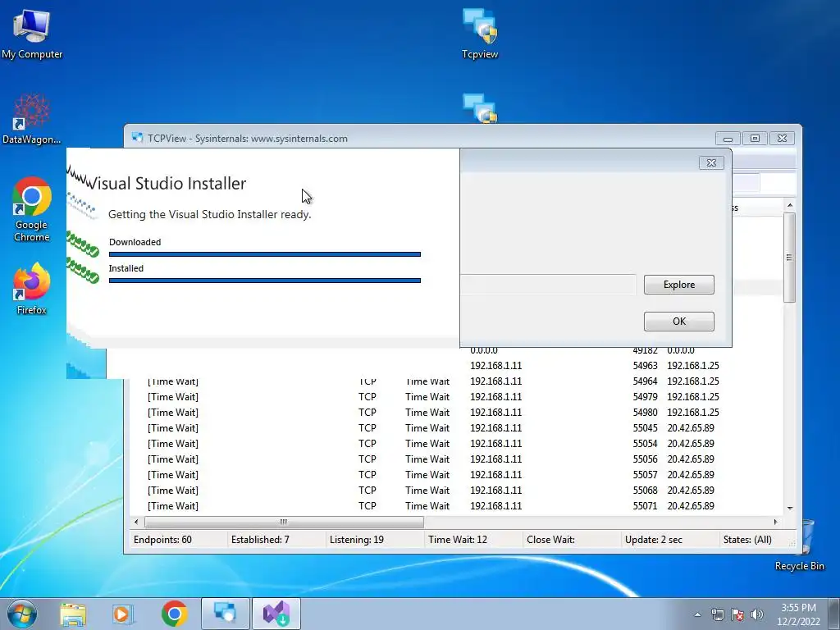The image size is (840, 630).
Task: Open the Tcpview desktop shortcut
Action: pos(480,33)
